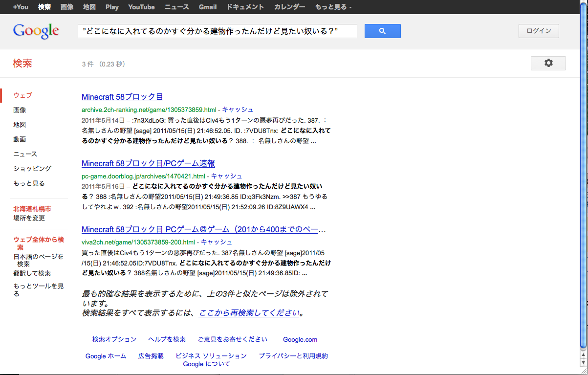
Task: Select ウェブ全体から検索 option
Action: pyautogui.click(x=39, y=243)
